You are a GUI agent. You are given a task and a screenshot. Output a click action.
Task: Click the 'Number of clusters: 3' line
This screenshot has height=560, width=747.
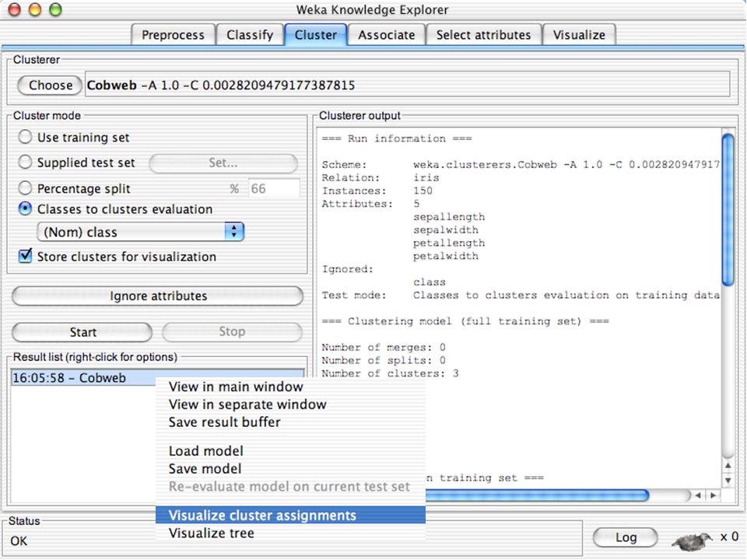pyautogui.click(x=390, y=373)
